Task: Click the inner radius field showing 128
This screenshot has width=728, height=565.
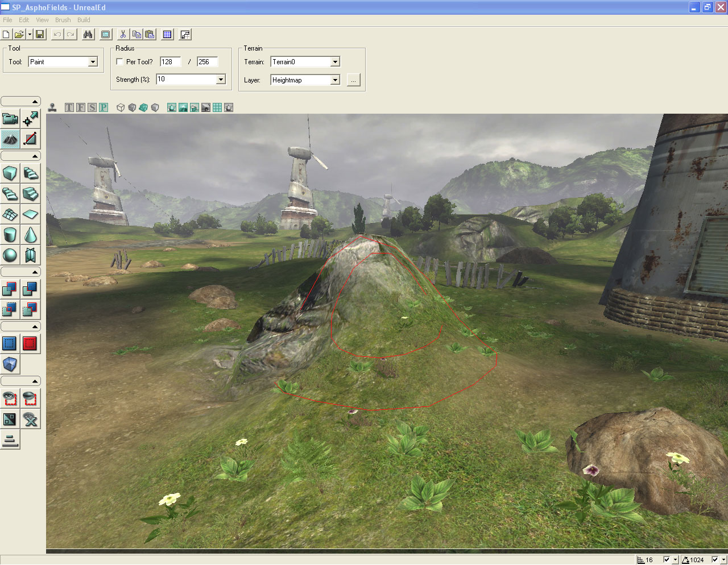Action: click(170, 62)
